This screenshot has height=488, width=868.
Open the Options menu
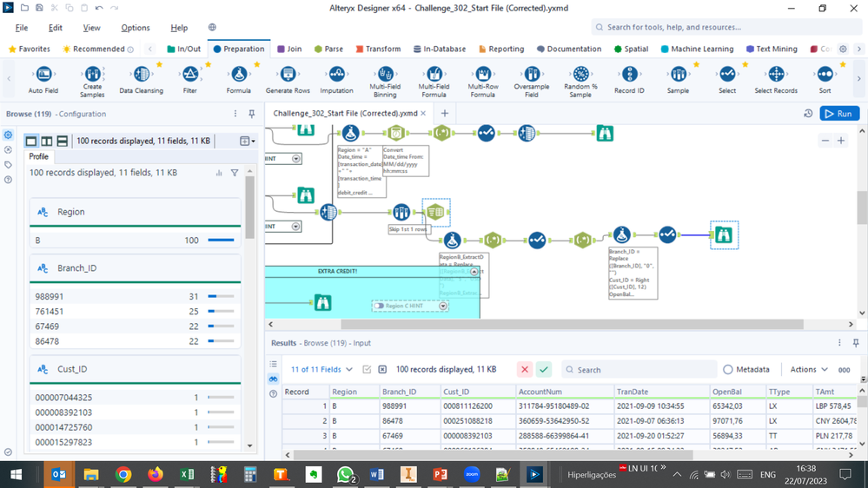[x=136, y=28]
